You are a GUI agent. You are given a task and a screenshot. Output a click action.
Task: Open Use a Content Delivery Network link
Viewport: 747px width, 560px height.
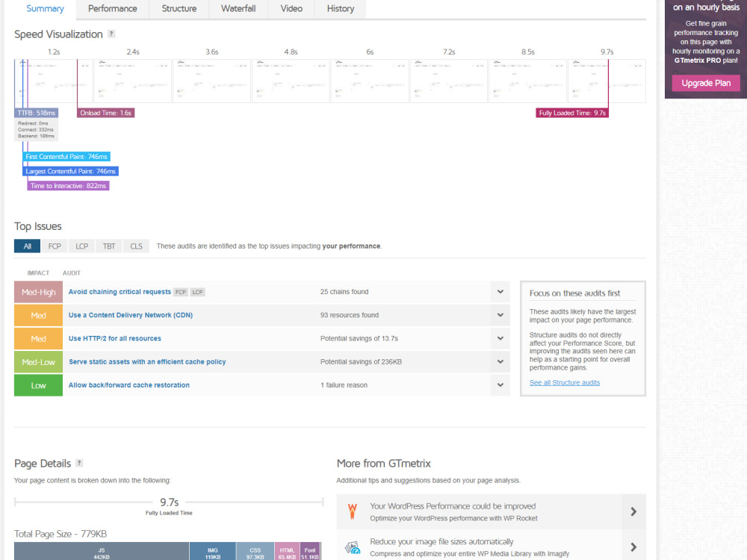tap(131, 315)
